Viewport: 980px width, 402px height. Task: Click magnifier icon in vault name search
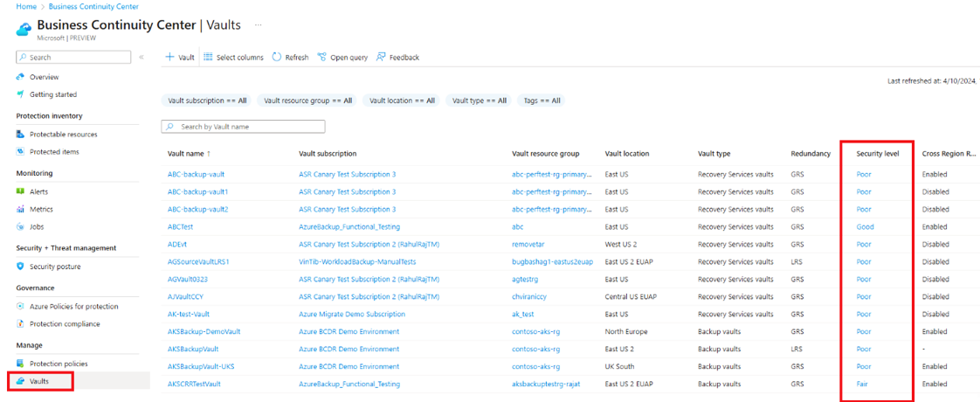coord(170,127)
